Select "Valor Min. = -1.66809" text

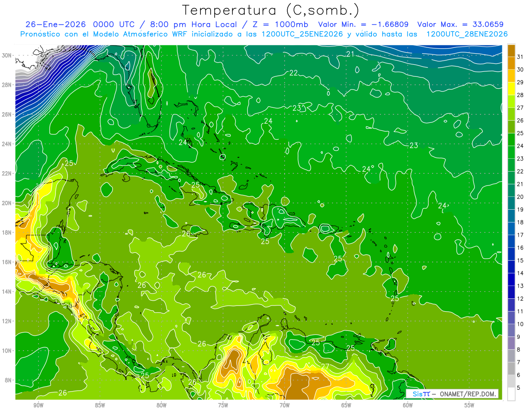pyautogui.click(x=364, y=24)
